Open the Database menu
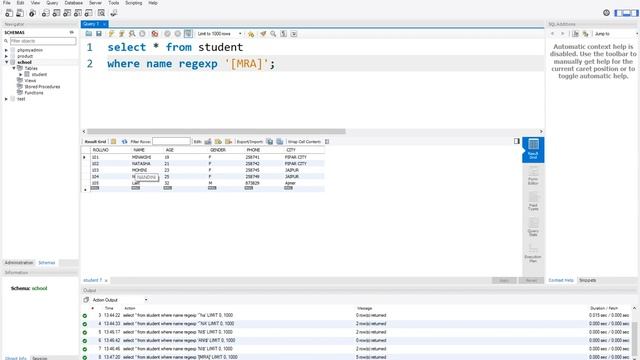 coord(73,3)
